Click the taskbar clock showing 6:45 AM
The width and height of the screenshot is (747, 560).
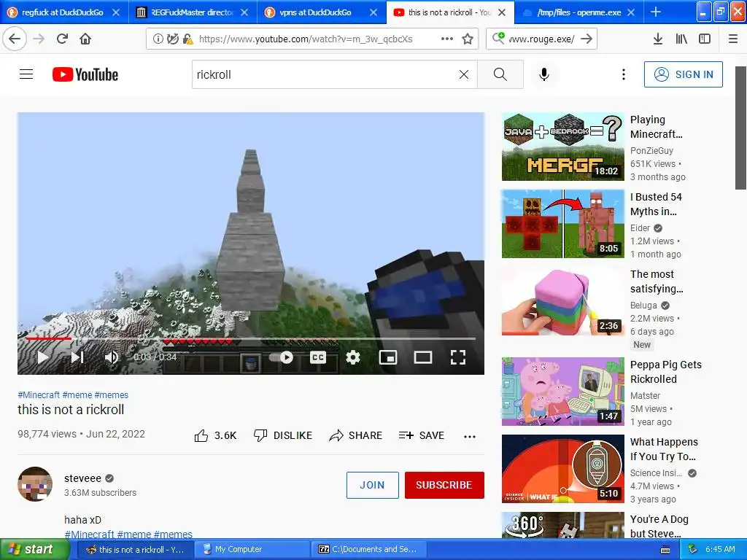click(720, 549)
